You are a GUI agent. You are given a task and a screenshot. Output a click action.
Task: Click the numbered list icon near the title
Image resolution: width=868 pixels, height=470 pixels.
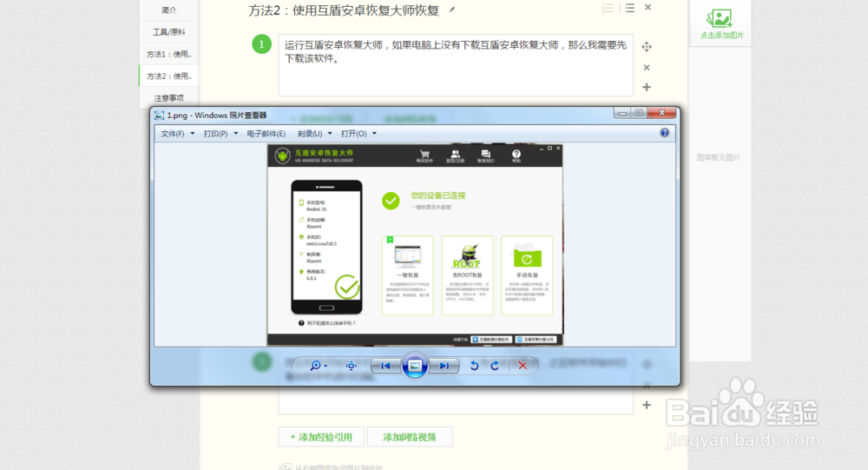click(608, 8)
